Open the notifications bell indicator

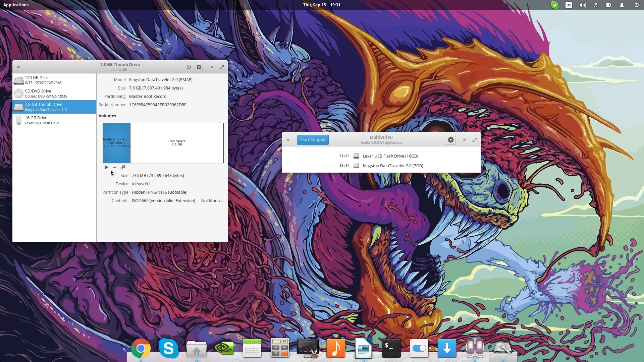tap(622, 5)
